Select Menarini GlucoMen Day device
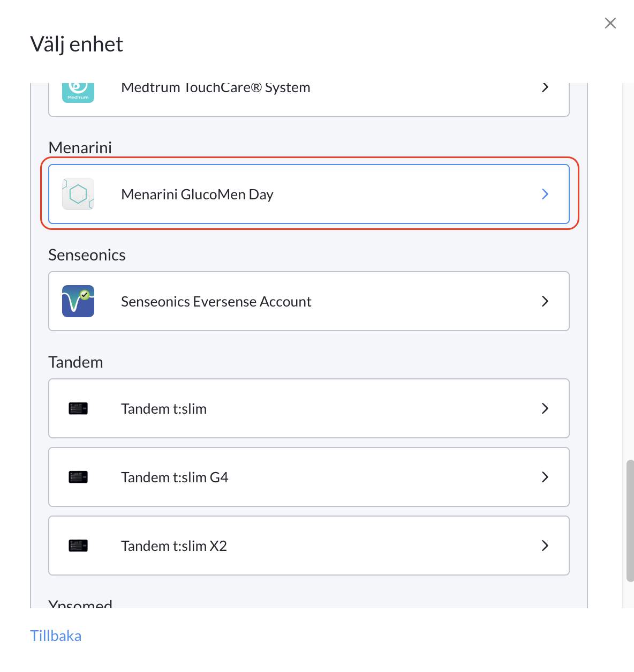The width and height of the screenshot is (634, 672). pos(309,194)
